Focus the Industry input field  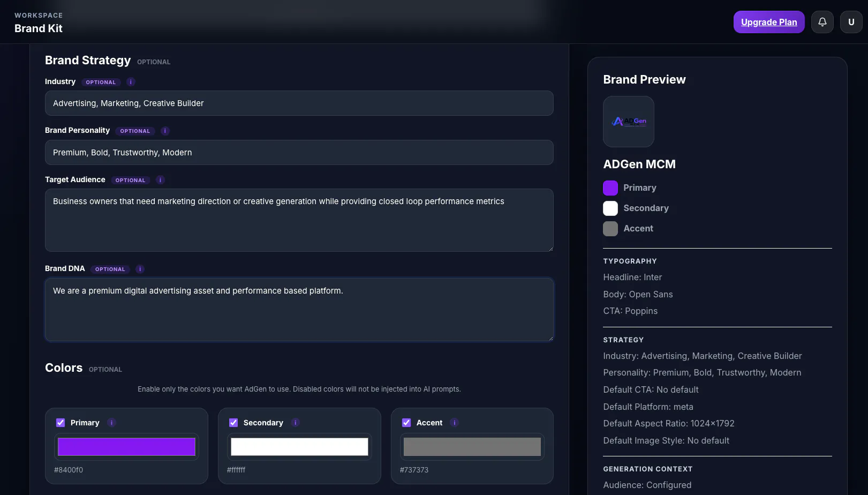pyautogui.click(x=299, y=103)
